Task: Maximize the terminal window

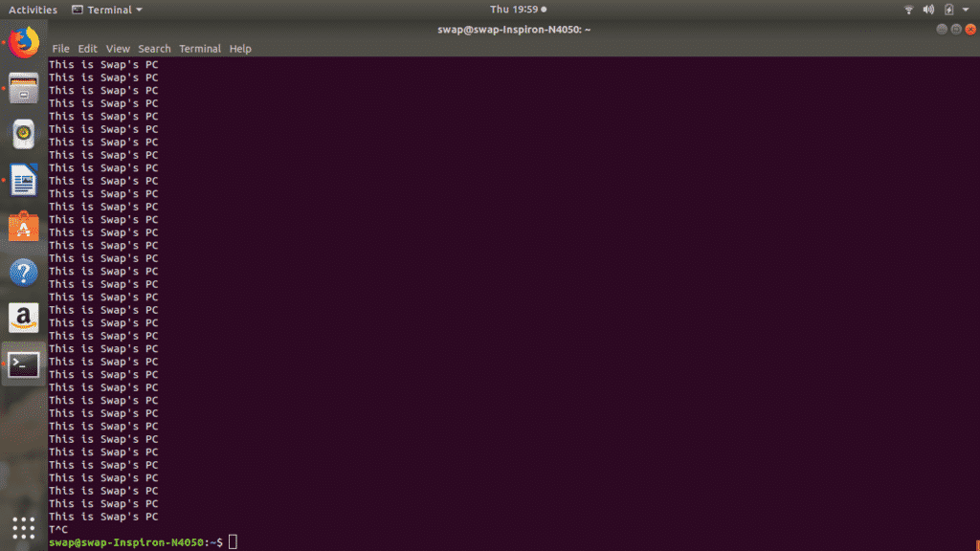Action: [956, 30]
